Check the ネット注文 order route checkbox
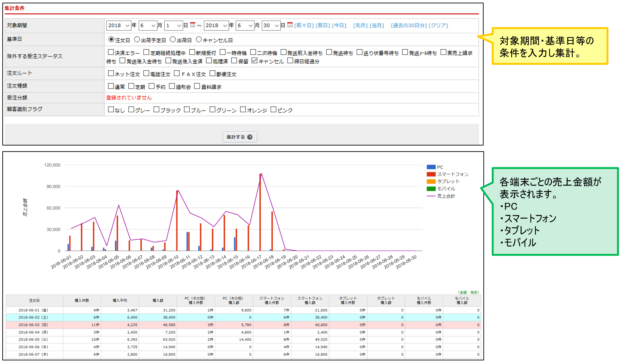The height and width of the screenshot is (364, 623). click(x=111, y=73)
